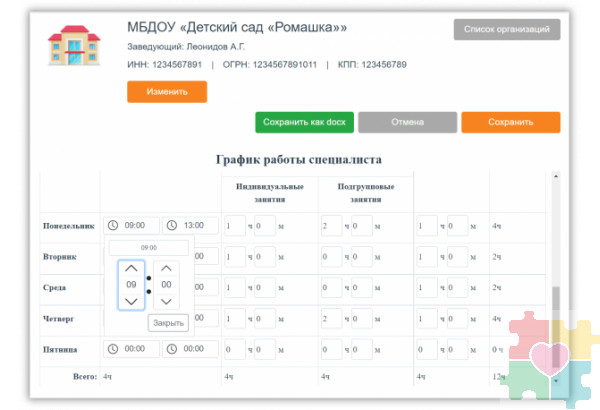This screenshot has height=410, width=600.
Task: Edit Friday individual lessons hours field
Action: 235,350
